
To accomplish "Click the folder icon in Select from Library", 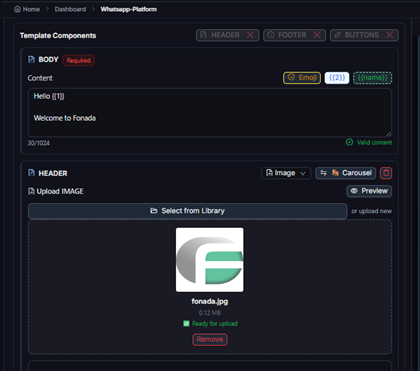I will pyautogui.click(x=154, y=211).
